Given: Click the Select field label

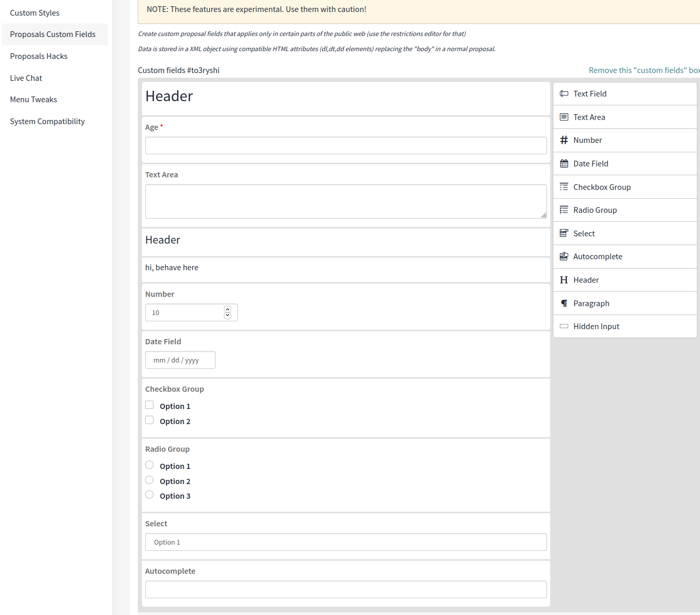Looking at the screenshot, I should 156,524.
